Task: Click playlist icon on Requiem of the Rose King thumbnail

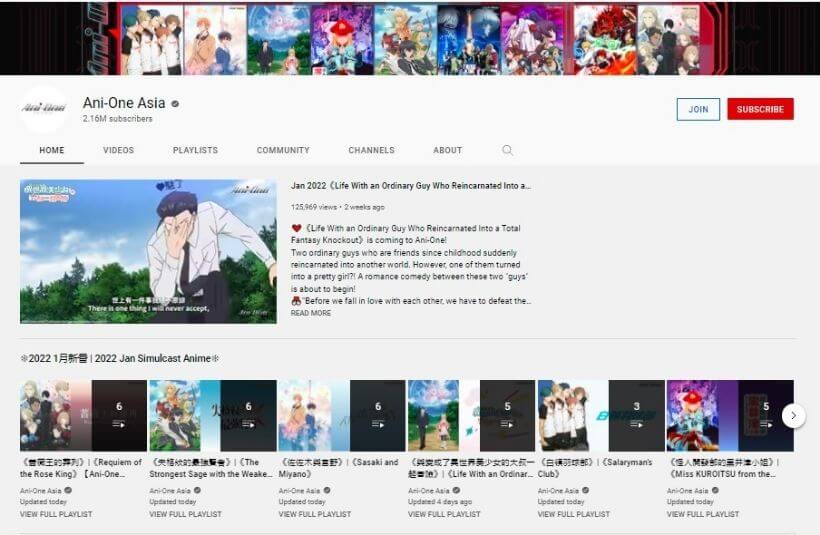Action: [119, 424]
